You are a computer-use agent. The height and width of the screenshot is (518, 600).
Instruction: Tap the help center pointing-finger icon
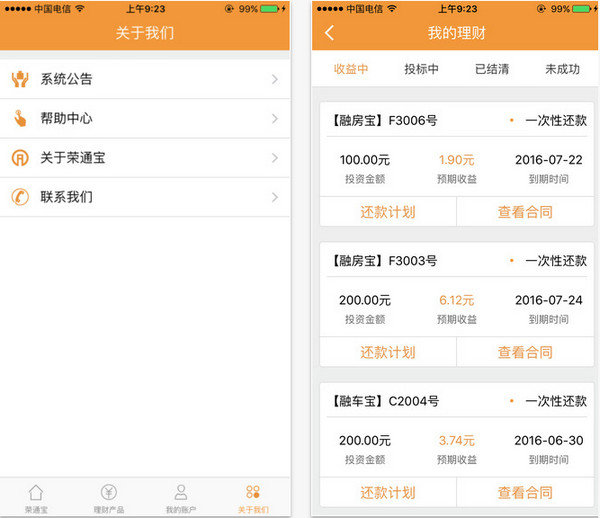pos(20,118)
